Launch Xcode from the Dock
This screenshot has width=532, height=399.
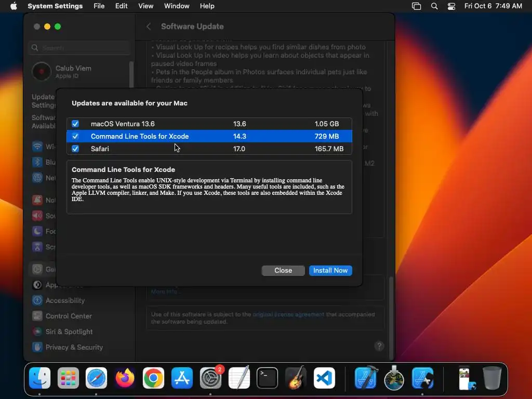tap(366, 378)
